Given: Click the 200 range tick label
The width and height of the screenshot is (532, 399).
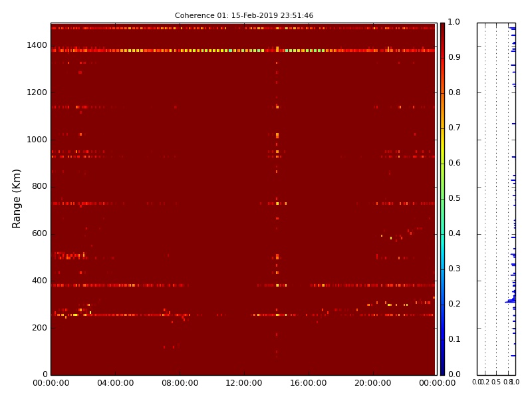Looking at the screenshot, I should tap(39, 328).
